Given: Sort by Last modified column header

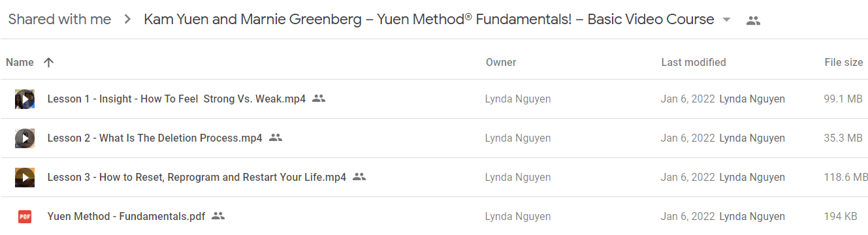Looking at the screenshot, I should pos(694,63).
